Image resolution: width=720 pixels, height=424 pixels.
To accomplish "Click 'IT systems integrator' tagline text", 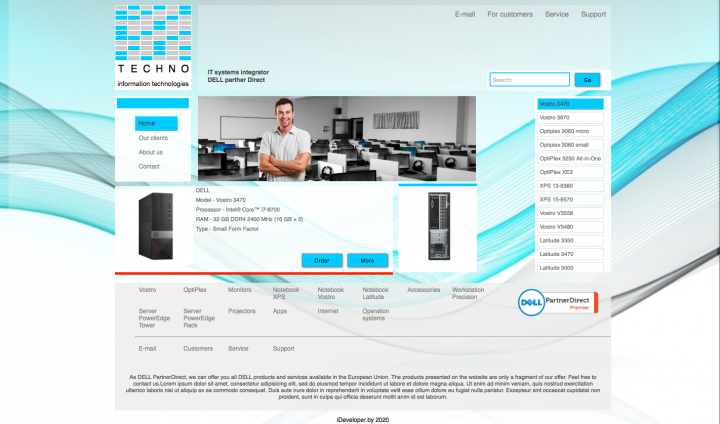I will [x=238, y=72].
